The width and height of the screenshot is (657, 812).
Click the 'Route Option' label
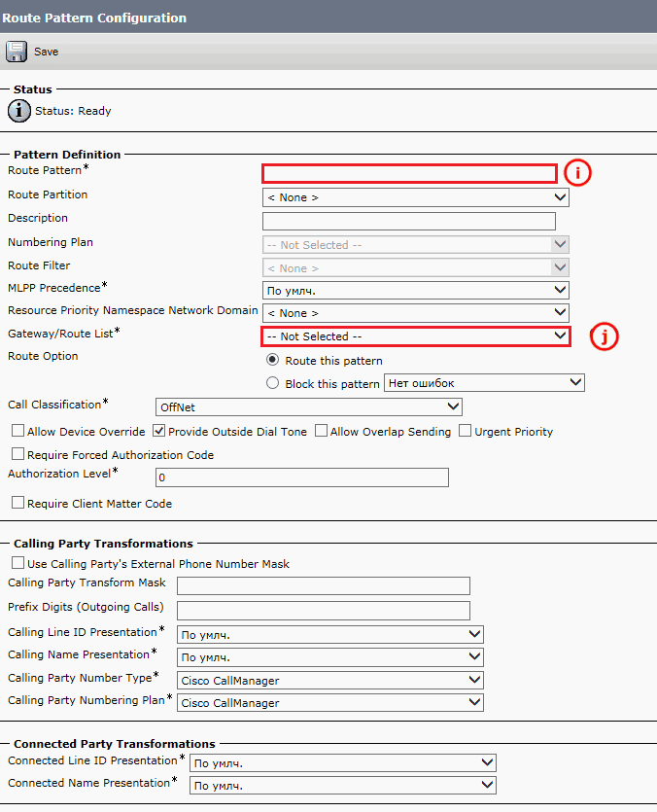click(43, 356)
